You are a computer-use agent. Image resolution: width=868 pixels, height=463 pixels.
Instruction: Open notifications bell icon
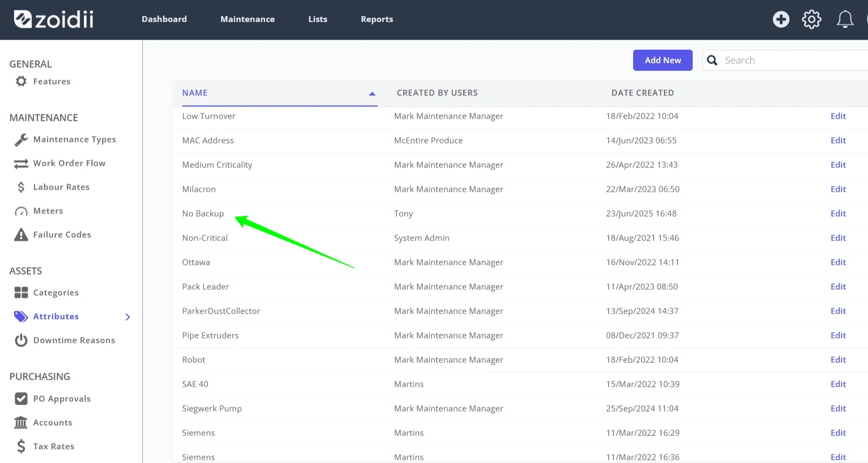pyautogui.click(x=845, y=19)
